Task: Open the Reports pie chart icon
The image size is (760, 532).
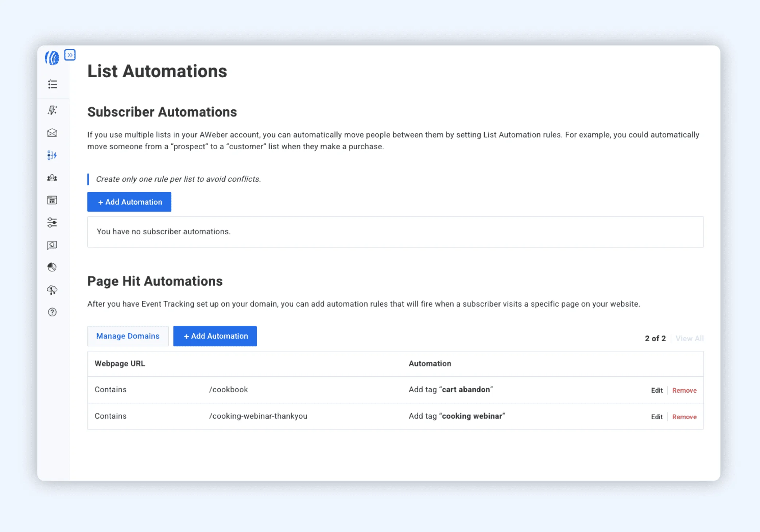Action: point(52,267)
